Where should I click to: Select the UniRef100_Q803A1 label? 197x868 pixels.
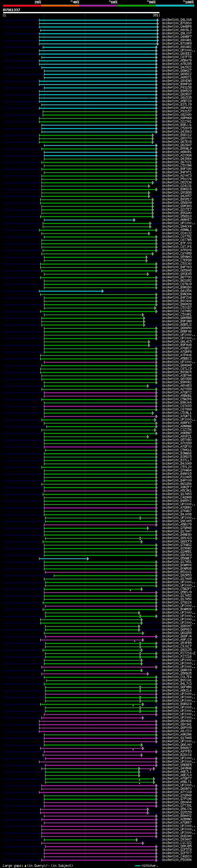[177, 724]
